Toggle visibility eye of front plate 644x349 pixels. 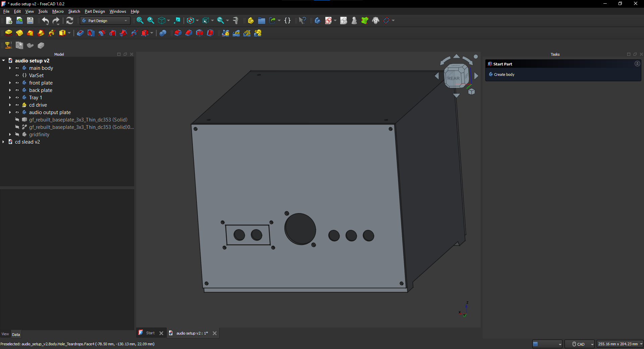pyautogui.click(x=17, y=83)
